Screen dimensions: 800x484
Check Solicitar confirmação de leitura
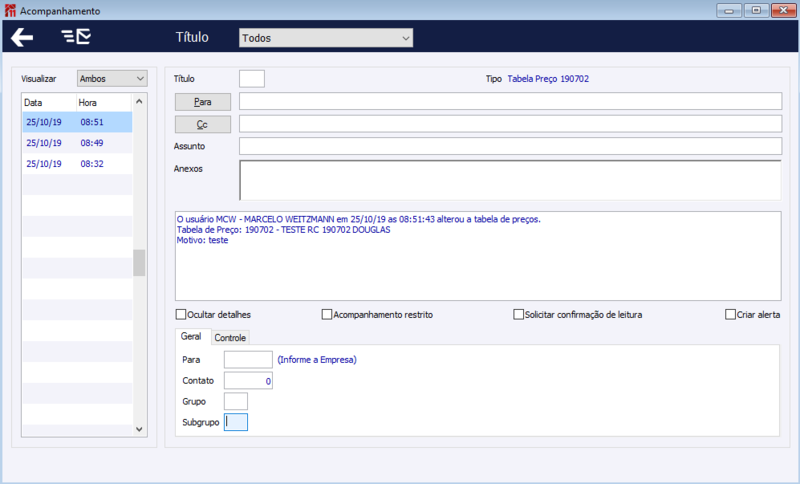coord(518,315)
